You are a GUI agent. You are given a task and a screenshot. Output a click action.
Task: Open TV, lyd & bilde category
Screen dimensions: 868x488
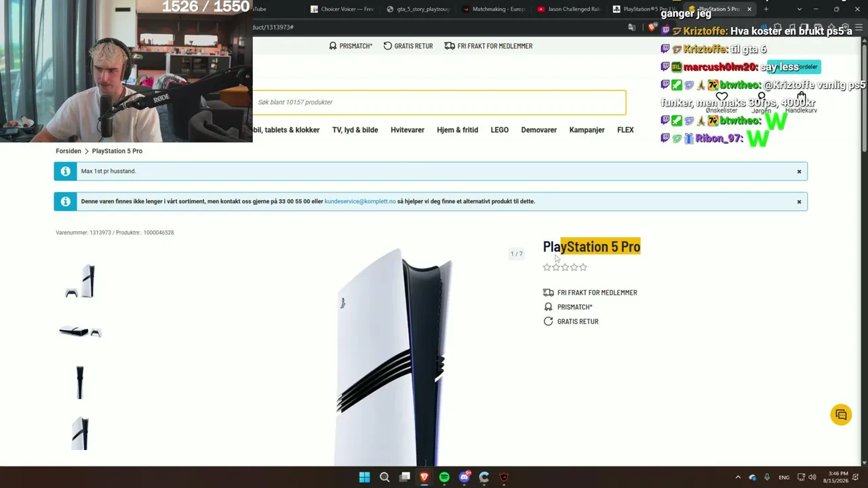click(x=355, y=130)
